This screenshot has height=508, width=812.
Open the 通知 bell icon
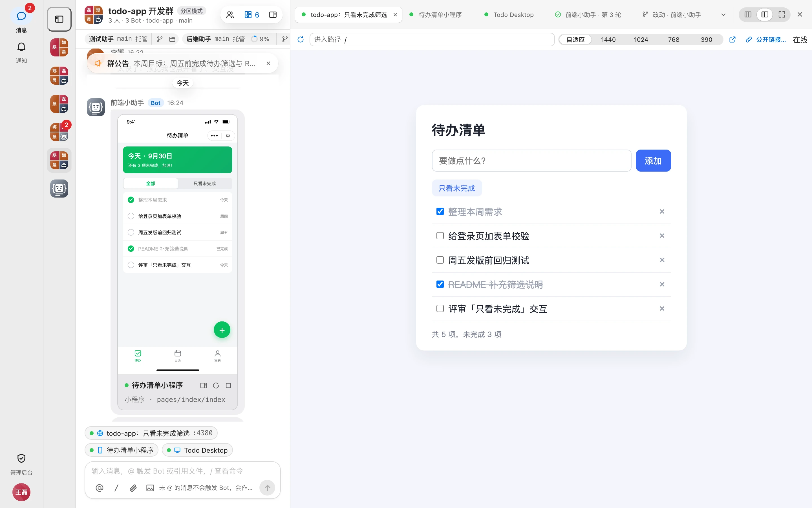21,47
